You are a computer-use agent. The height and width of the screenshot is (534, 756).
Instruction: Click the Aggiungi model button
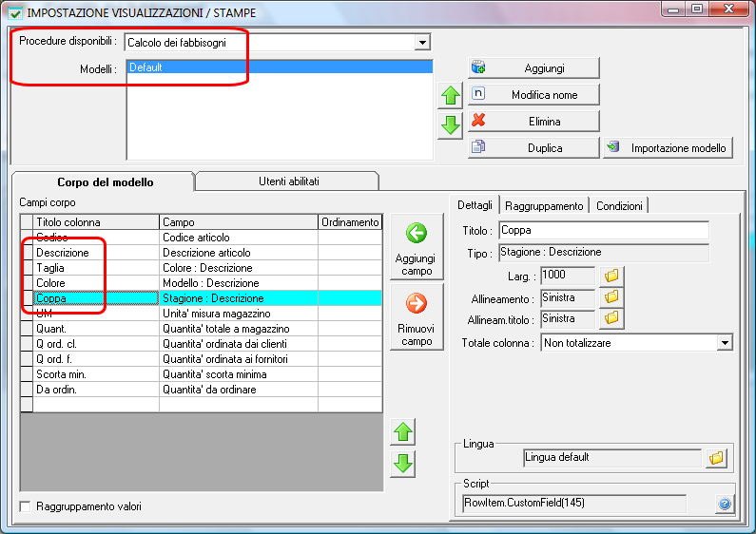[533, 68]
